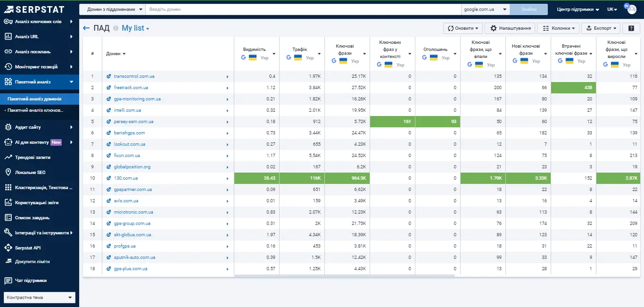Click the Введіть домен input field
Screen dimensions: 644x307
pyautogui.click(x=303, y=9)
